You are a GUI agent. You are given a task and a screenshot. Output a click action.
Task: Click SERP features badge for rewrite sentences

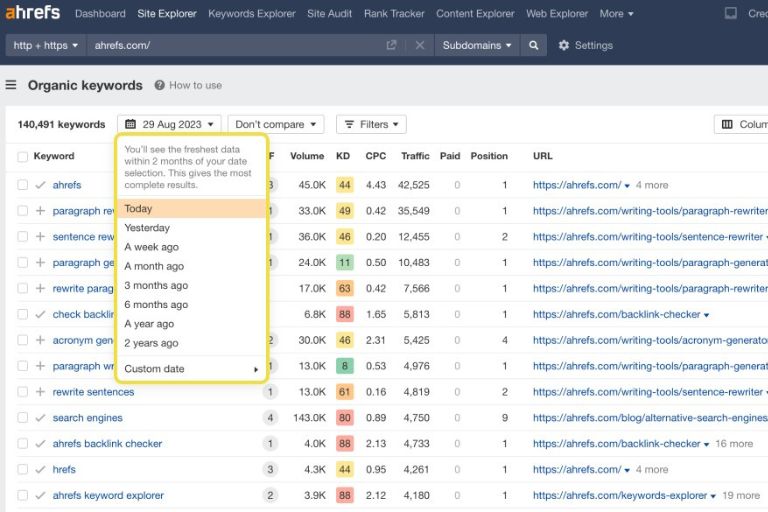coord(270,392)
